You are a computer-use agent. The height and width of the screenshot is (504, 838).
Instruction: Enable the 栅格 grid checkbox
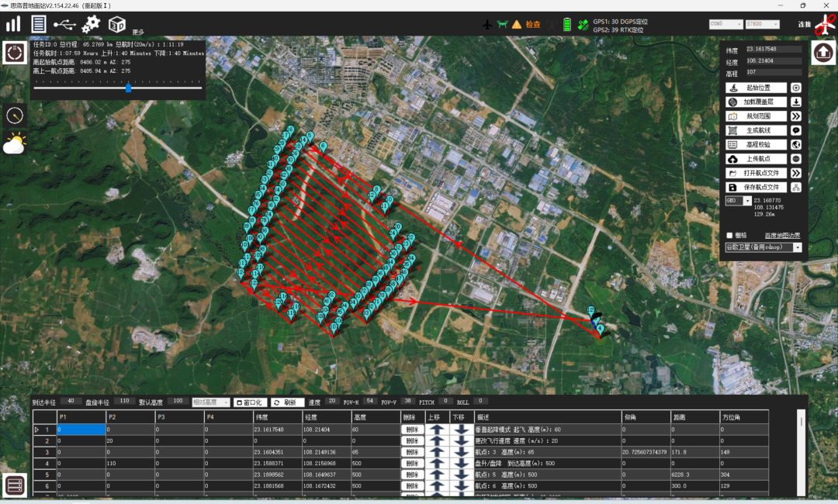[729, 235]
